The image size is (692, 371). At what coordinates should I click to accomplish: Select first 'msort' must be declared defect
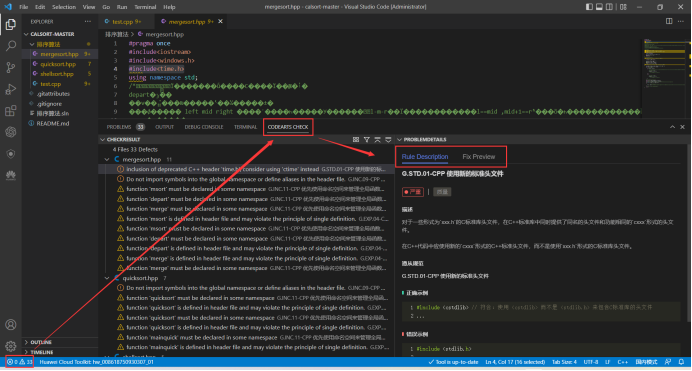click(x=246, y=189)
